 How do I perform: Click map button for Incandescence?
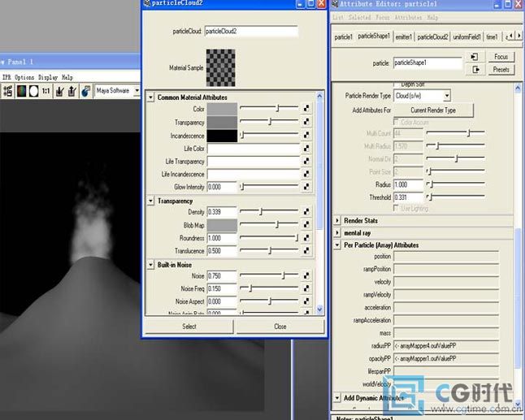tap(306, 135)
